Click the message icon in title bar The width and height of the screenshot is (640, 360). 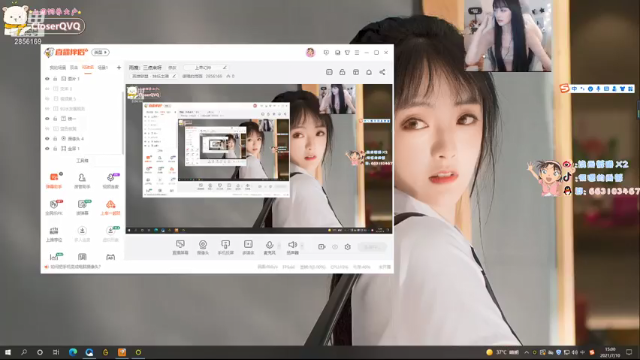326,53
